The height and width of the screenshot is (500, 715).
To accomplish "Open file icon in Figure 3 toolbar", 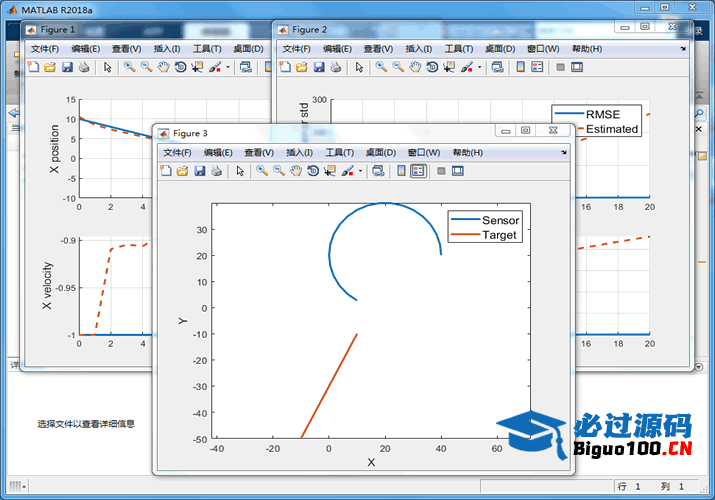I will click(x=182, y=171).
